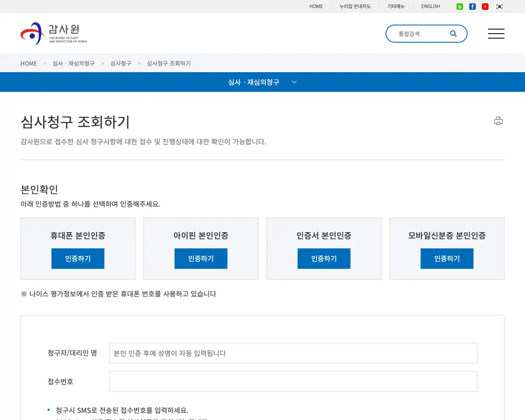Open the YouTube icon link
This screenshot has width=525, height=420.
[485, 7]
